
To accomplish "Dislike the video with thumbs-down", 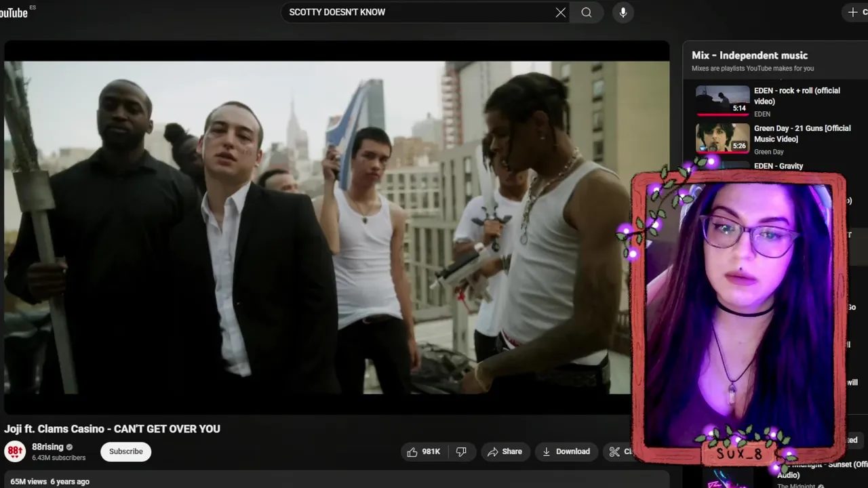I will pos(461,451).
